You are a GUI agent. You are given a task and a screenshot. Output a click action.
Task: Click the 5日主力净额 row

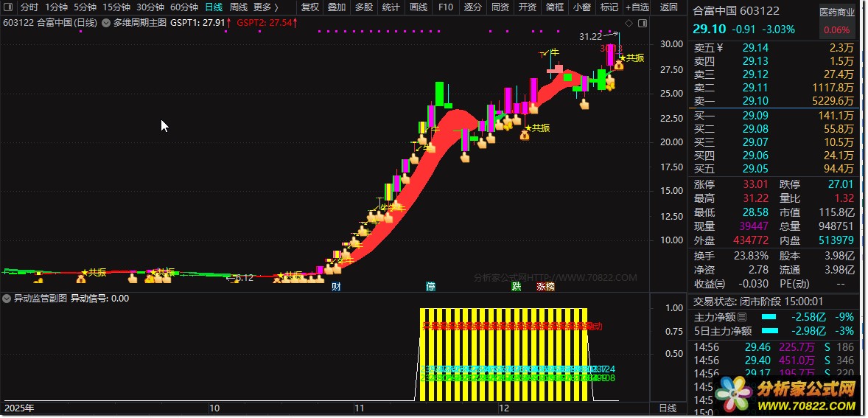click(x=774, y=331)
